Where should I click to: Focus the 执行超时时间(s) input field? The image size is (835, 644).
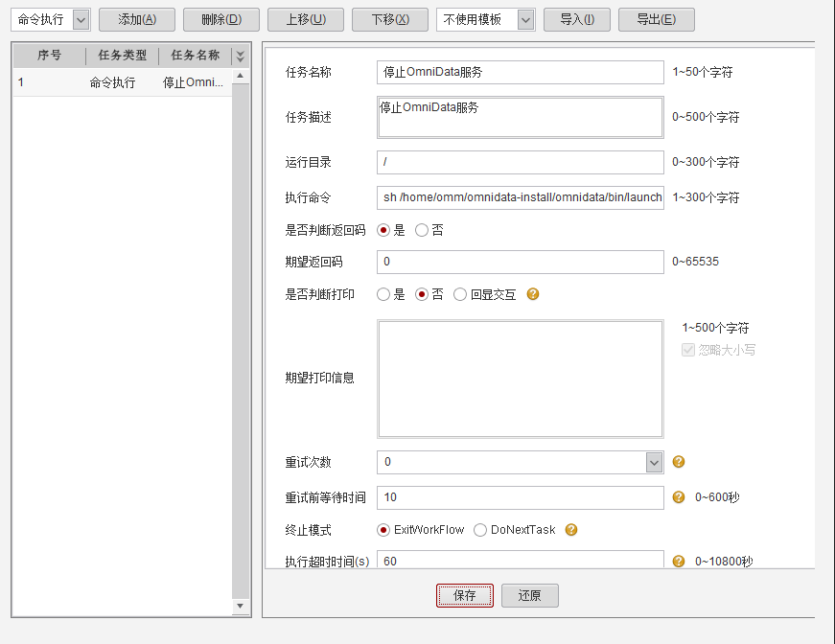pyautogui.click(x=521, y=560)
